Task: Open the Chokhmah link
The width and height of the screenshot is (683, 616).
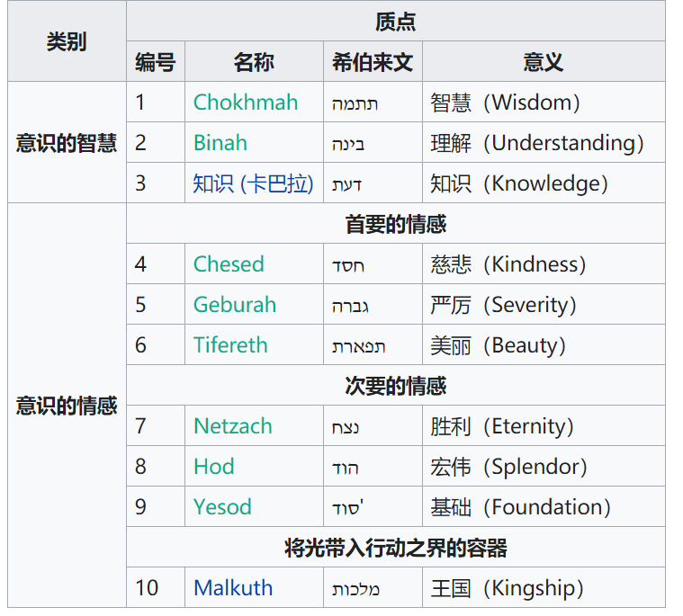Action: click(x=245, y=103)
